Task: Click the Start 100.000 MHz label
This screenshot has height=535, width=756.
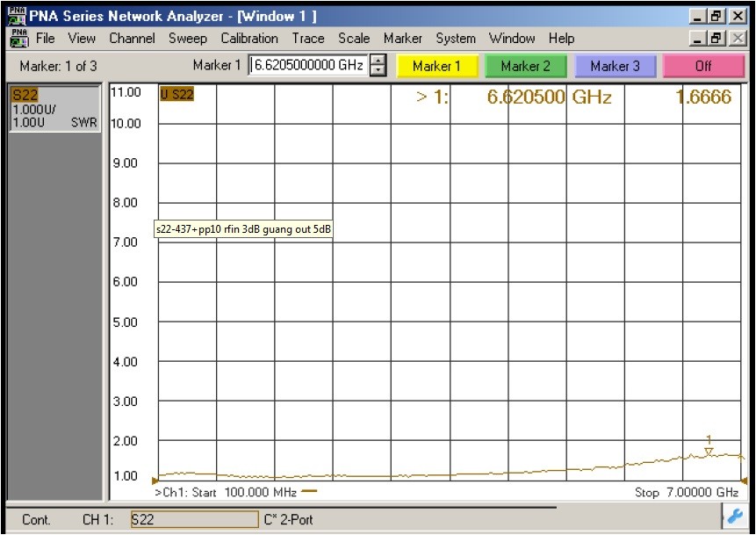Action: click(x=244, y=493)
